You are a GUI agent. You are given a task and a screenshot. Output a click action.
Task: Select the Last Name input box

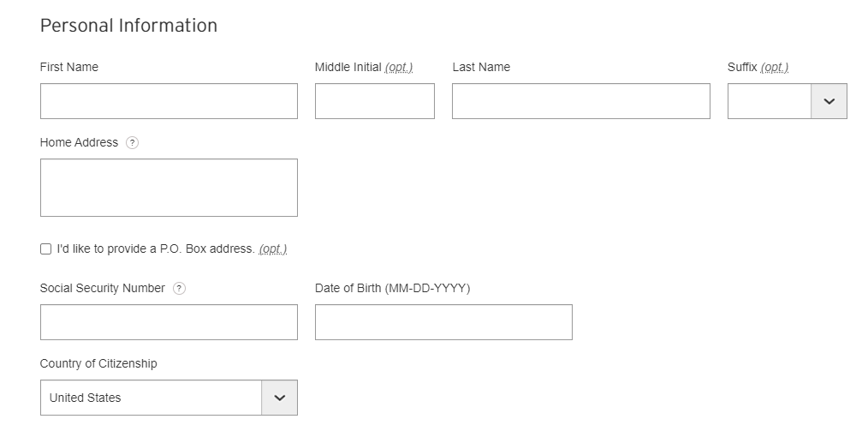[580, 101]
